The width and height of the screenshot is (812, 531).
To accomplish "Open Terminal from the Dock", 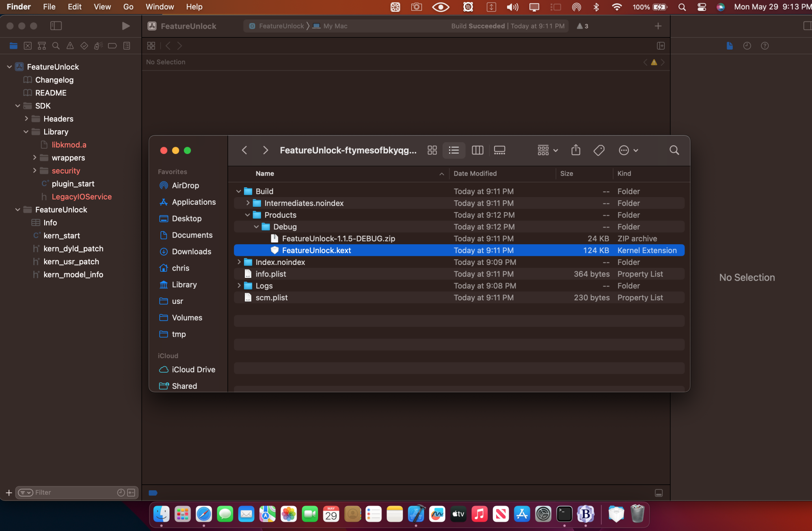I will pyautogui.click(x=564, y=514).
